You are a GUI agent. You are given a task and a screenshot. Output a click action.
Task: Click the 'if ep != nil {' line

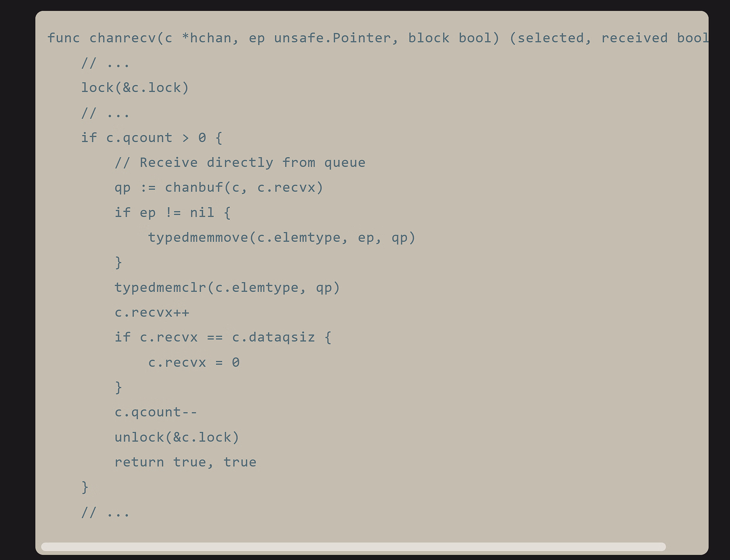click(x=172, y=213)
